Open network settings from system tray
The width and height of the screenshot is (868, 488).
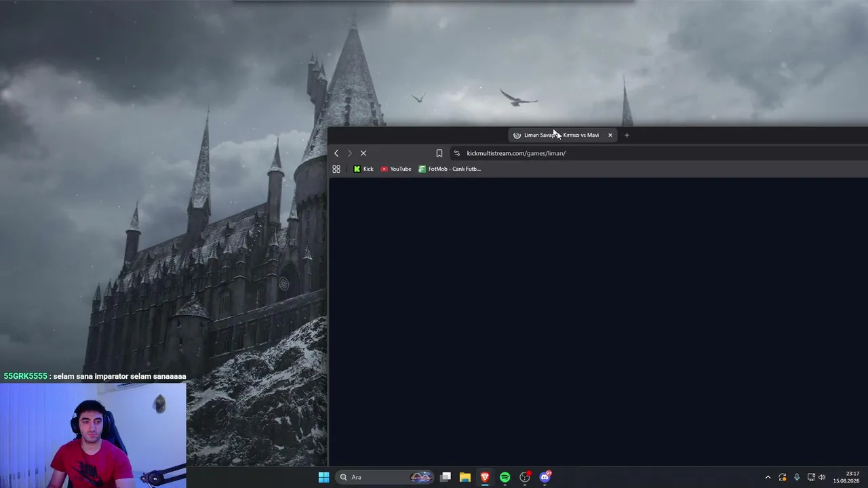click(811, 477)
